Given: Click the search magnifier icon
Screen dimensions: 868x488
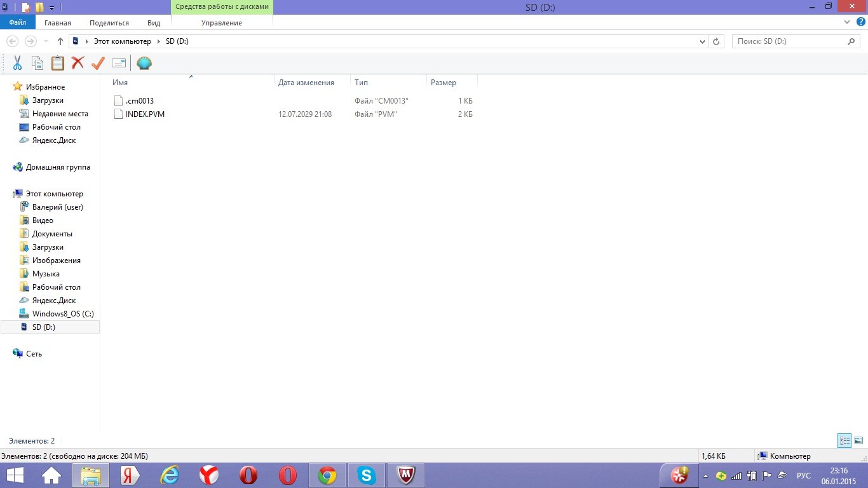Looking at the screenshot, I should (852, 41).
